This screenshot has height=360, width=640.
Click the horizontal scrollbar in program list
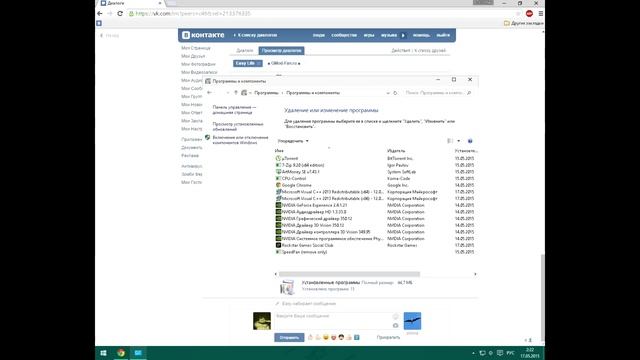pyautogui.click(x=349, y=274)
